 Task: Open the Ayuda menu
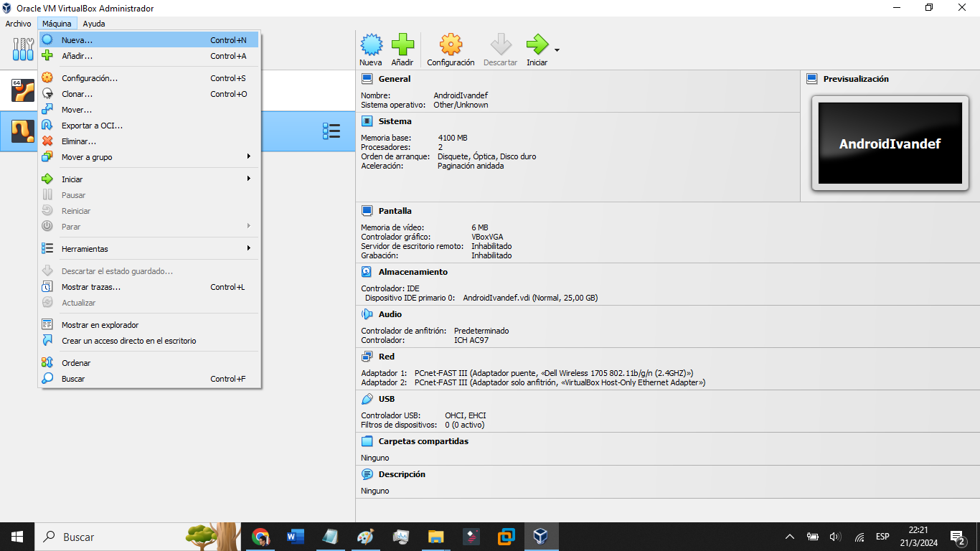click(94, 24)
